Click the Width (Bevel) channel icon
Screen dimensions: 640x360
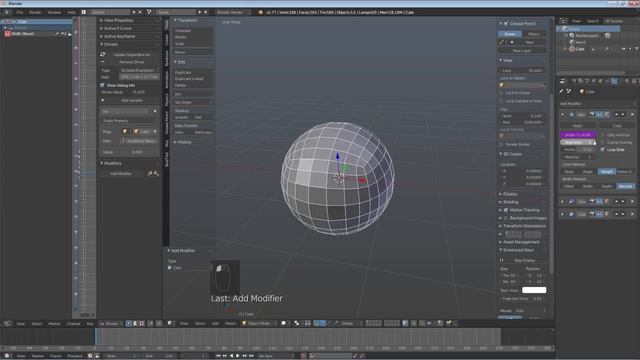(7, 34)
